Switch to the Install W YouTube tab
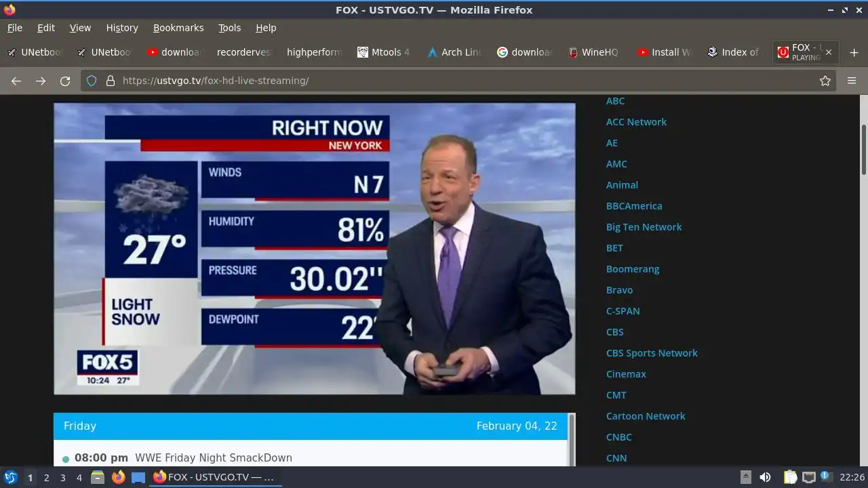 click(x=664, y=52)
